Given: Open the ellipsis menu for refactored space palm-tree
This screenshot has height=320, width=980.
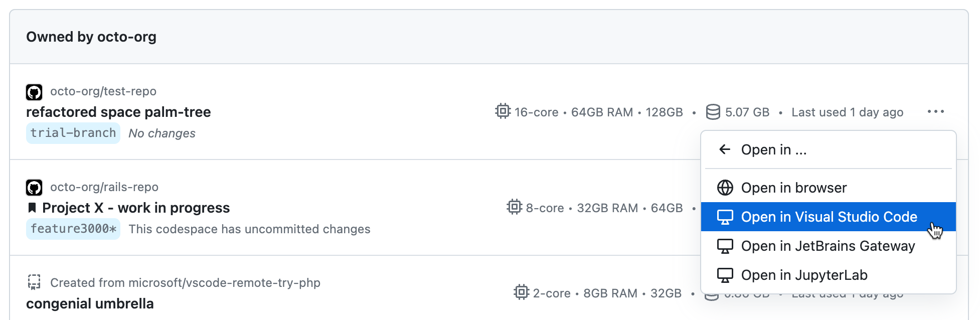Looking at the screenshot, I should pyautogui.click(x=936, y=112).
